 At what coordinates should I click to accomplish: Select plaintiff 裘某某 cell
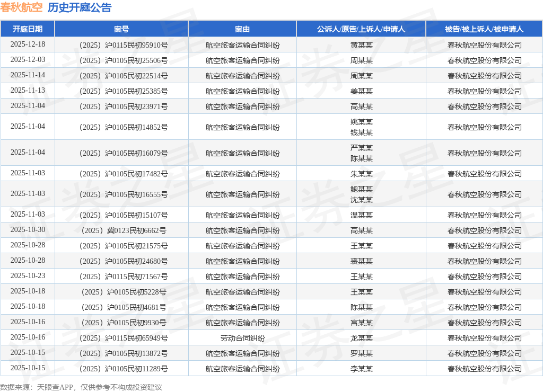pyautogui.click(x=361, y=261)
